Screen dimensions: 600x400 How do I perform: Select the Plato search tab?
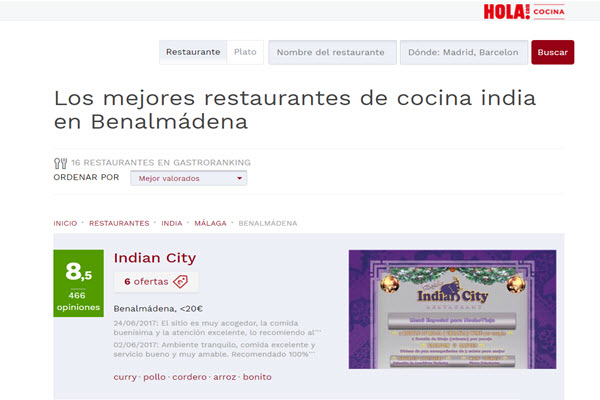(245, 52)
